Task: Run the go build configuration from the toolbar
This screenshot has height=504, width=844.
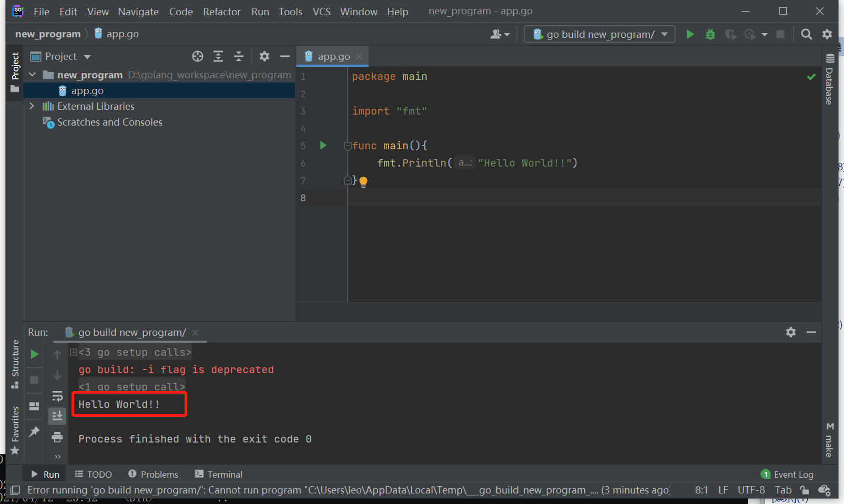Action: pyautogui.click(x=690, y=34)
